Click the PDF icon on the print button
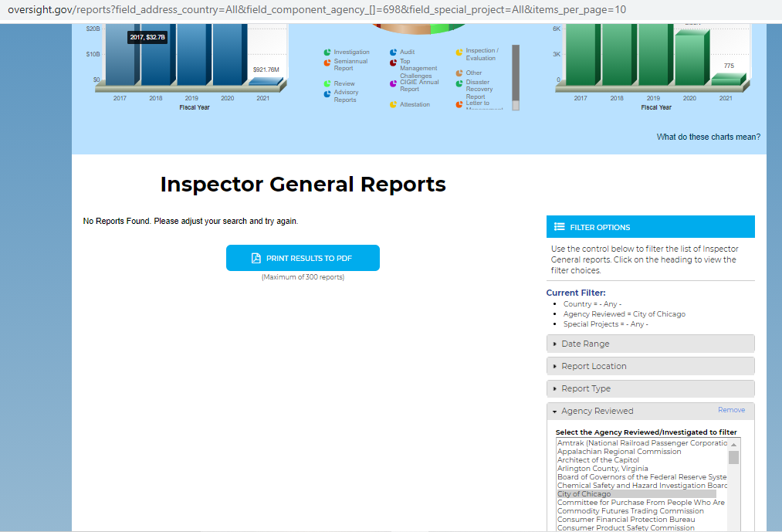 coord(256,258)
